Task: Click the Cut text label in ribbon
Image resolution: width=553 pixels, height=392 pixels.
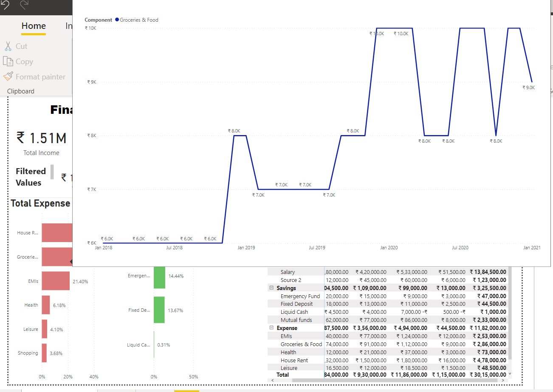Action: (21, 46)
